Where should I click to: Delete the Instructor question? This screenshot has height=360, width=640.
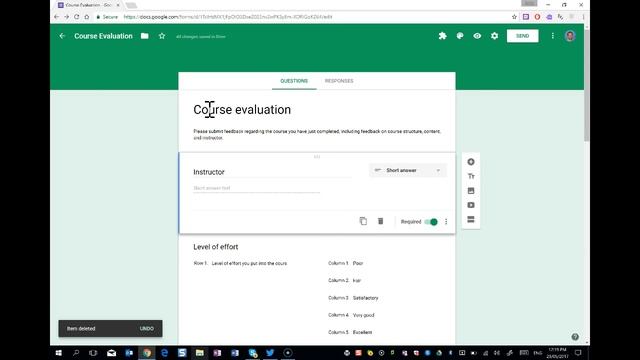pos(380,221)
